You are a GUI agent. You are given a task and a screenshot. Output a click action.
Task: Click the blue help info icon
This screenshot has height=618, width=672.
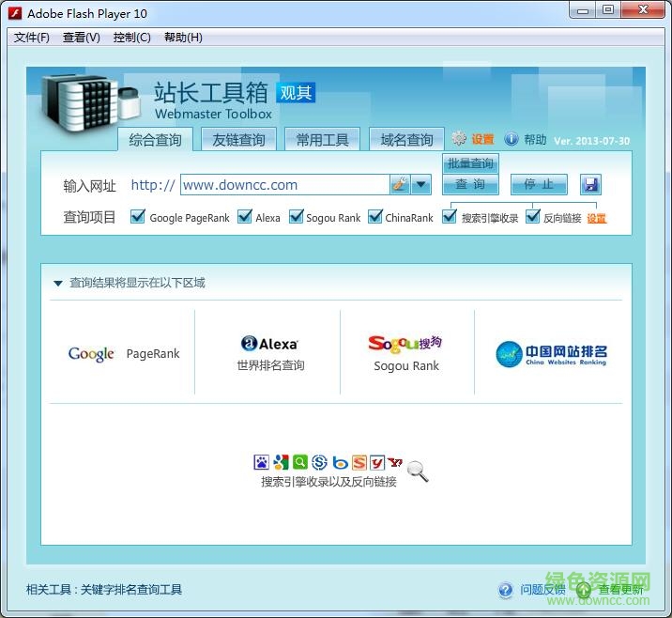pyautogui.click(x=512, y=139)
